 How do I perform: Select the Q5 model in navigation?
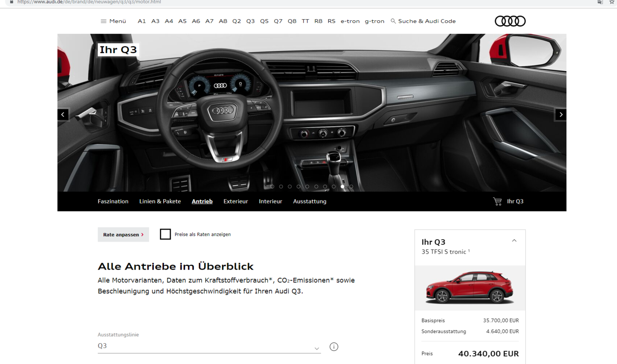pyautogui.click(x=264, y=21)
